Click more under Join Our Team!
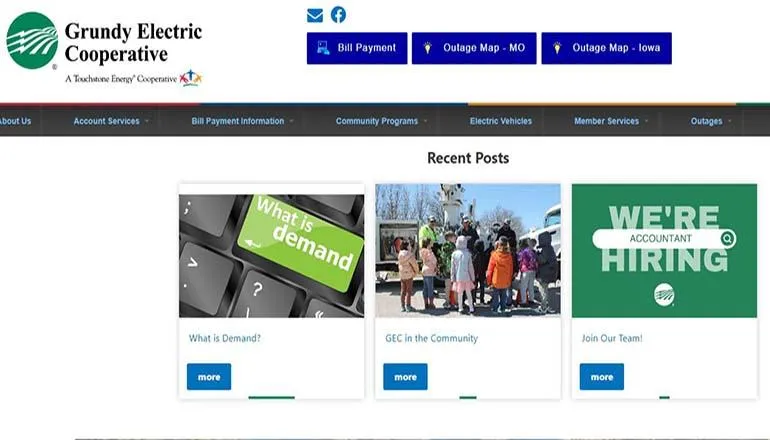The width and height of the screenshot is (770, 440). (602, 377)
